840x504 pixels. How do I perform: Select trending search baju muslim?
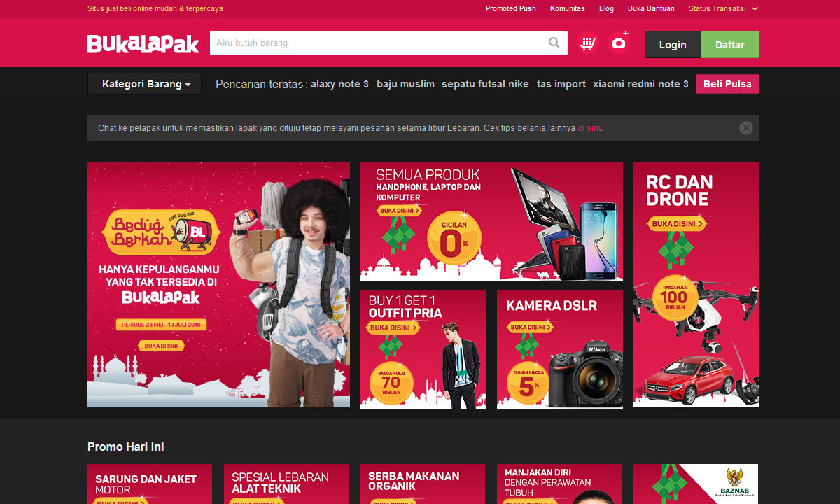(x=405, y=84)
